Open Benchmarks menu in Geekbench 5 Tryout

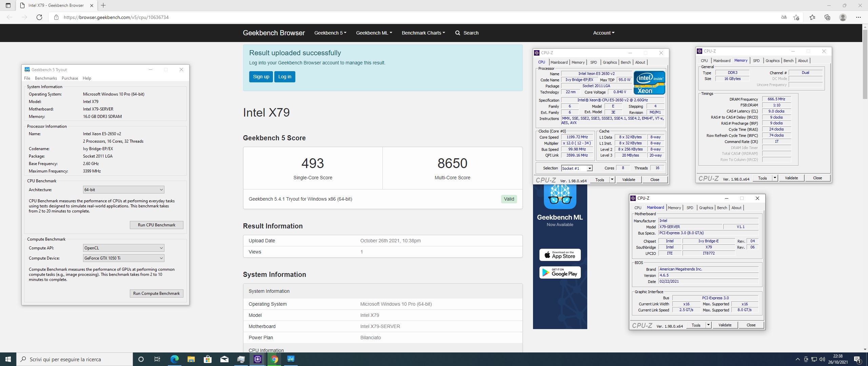[46, 78]
